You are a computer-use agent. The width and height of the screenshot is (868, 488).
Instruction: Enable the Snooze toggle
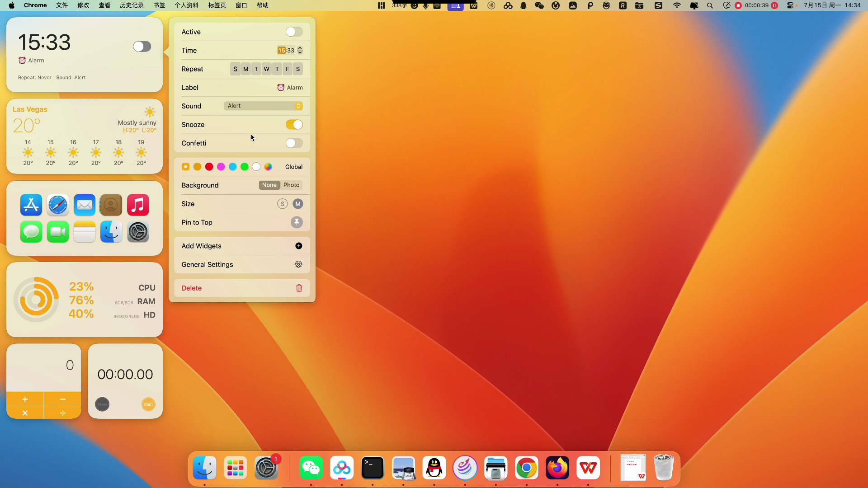(x=294, y=124)
